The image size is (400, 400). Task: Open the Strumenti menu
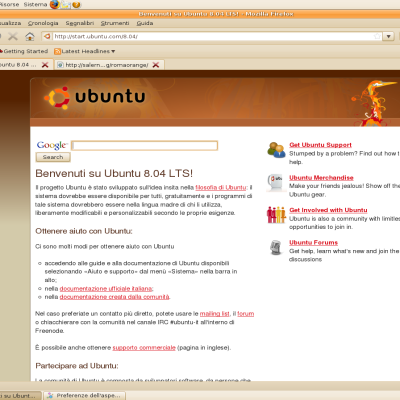(x=115, y=23)
